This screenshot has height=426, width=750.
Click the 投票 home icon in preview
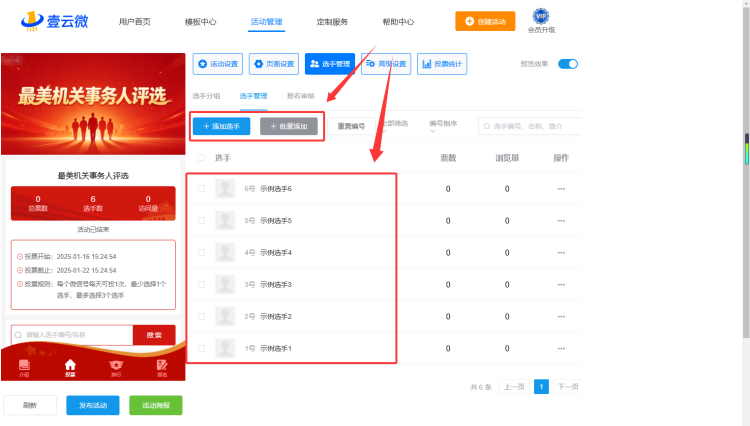(70, 368)
